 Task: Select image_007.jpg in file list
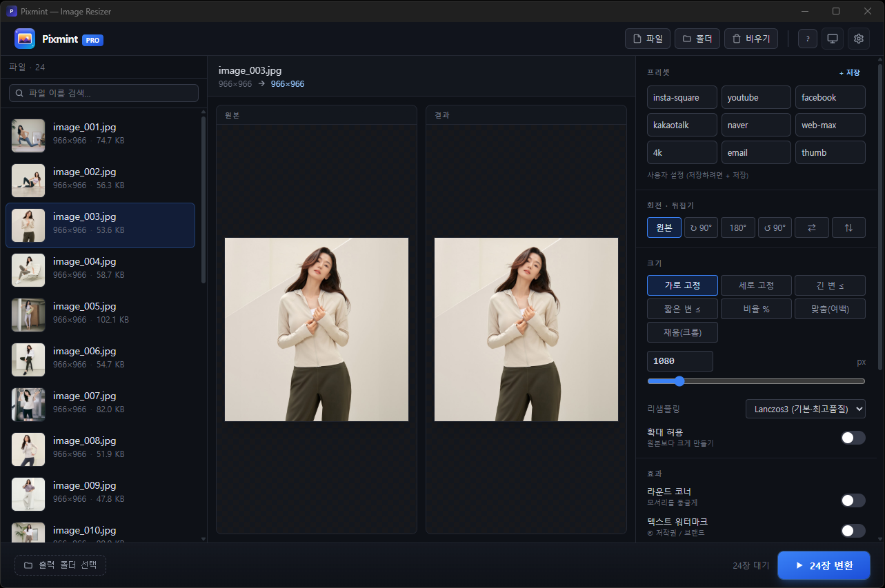pyautogui.click(x=100, y=405)
